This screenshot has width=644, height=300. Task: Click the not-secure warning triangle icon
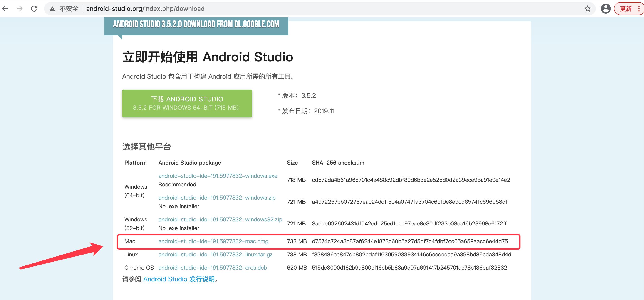click(x=52, y=9)
